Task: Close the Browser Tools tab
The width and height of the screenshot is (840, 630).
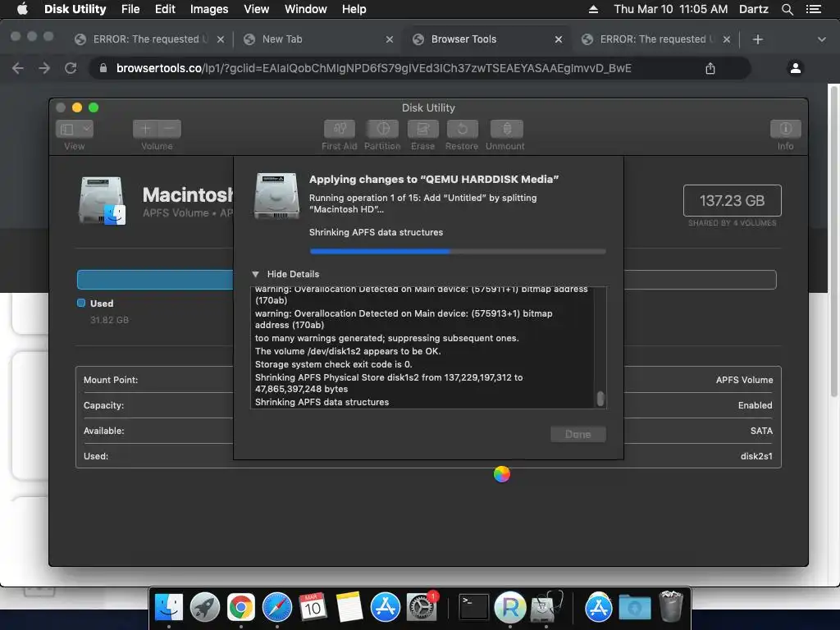Action: coord(558,39)
